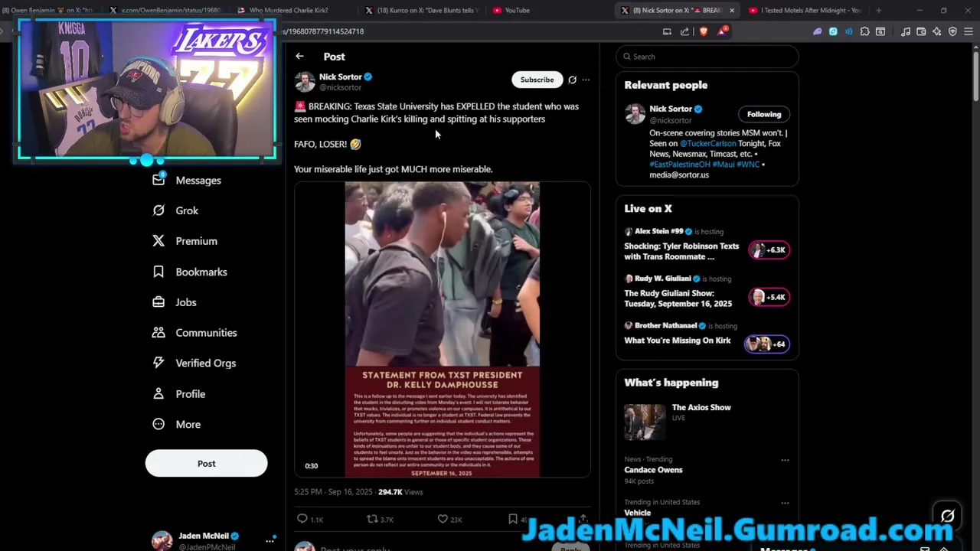This screenshot has width=980, height=551.
Task: Open Nick Sortor's avatar in the post
Action: [x=305, y=82]
